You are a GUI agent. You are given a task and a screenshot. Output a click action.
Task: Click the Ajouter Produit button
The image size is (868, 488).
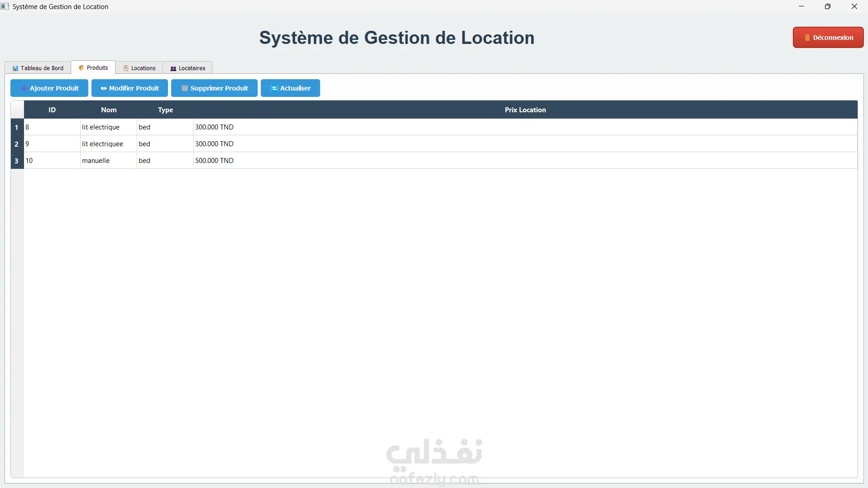click(x=49, y=88)
